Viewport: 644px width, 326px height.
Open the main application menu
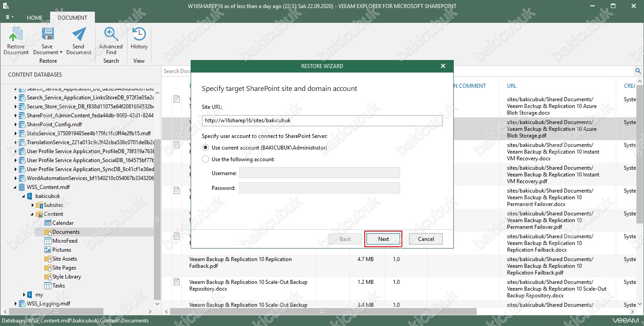point(9,17)
